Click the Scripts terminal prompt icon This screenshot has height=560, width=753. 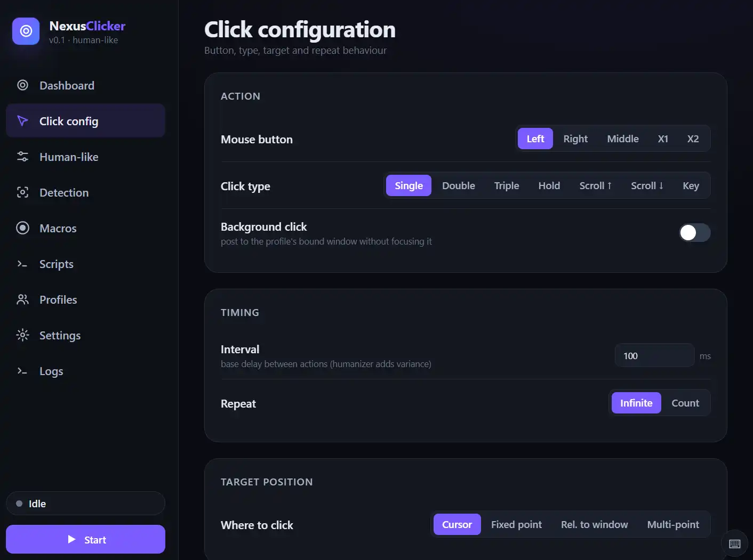pyautogui.click(x=22, y=264)
